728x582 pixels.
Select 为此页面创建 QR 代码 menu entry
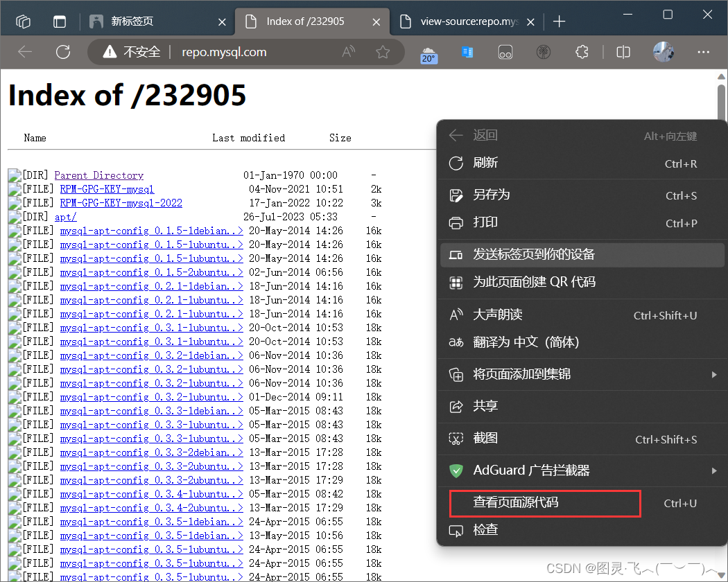coord(582,282)
